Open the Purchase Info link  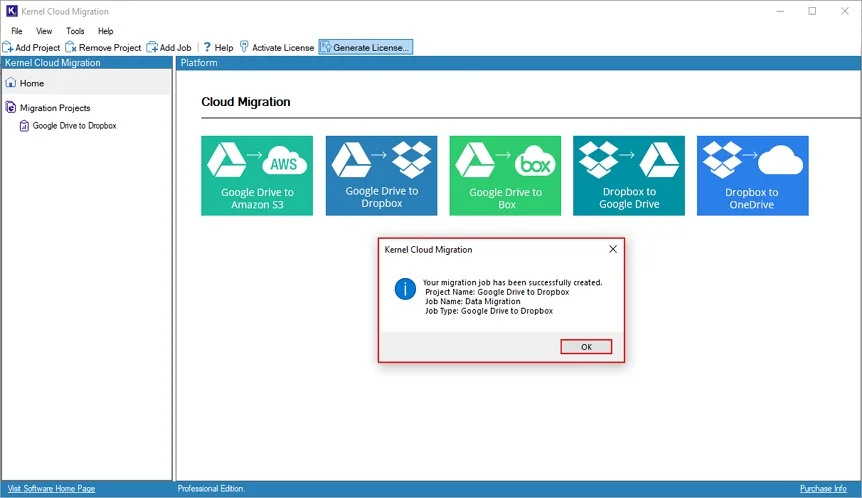click(823, 489)
